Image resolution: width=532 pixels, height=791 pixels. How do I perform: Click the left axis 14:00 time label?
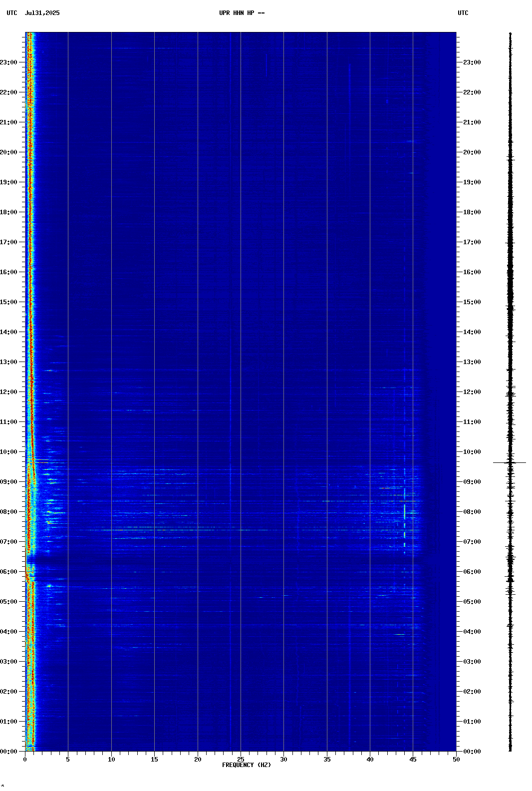coord(8,332)
